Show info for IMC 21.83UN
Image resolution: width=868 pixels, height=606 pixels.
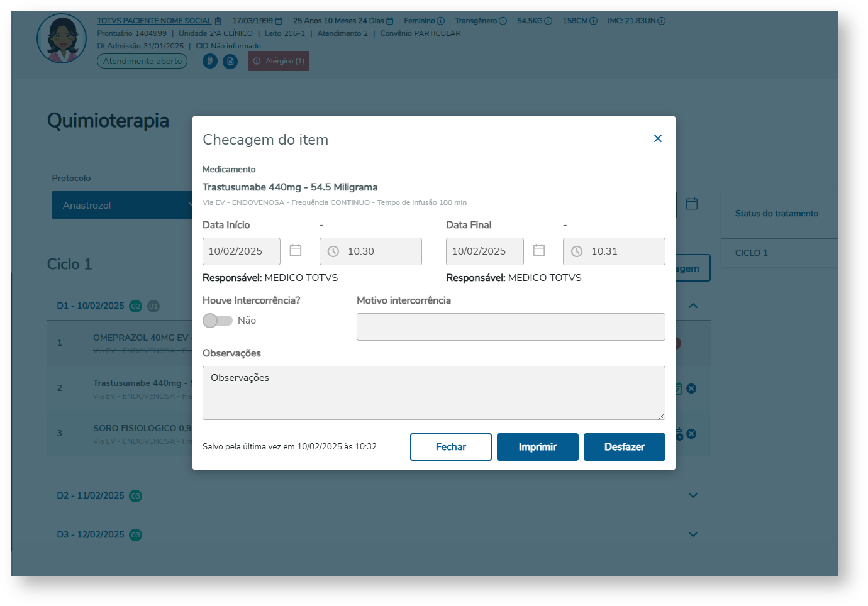662,21
